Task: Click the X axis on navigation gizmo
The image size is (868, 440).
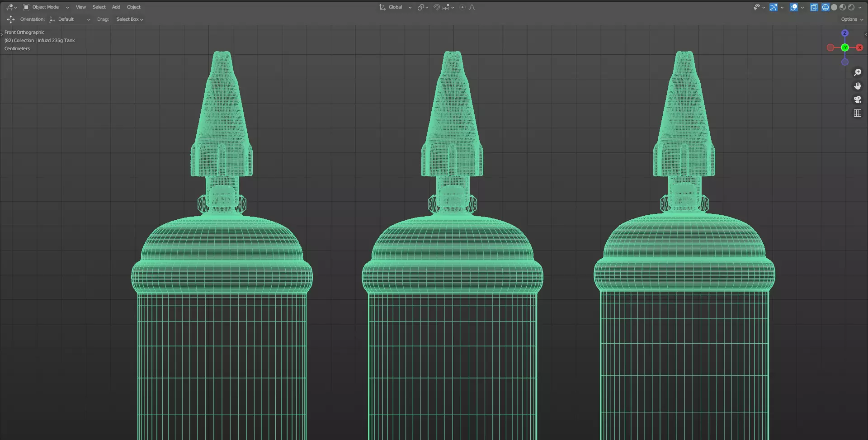Action: [x=859, y=47]
